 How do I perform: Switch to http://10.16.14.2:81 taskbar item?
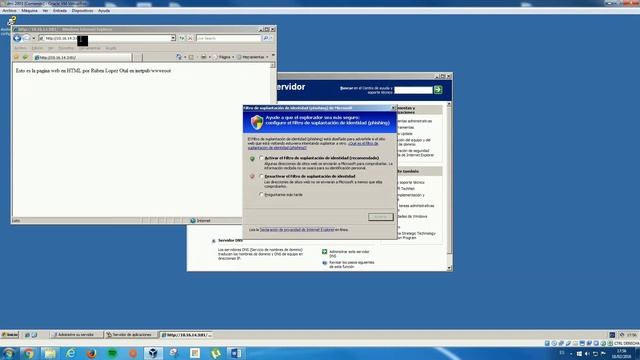pyautogui.click(x=187, y=335)
